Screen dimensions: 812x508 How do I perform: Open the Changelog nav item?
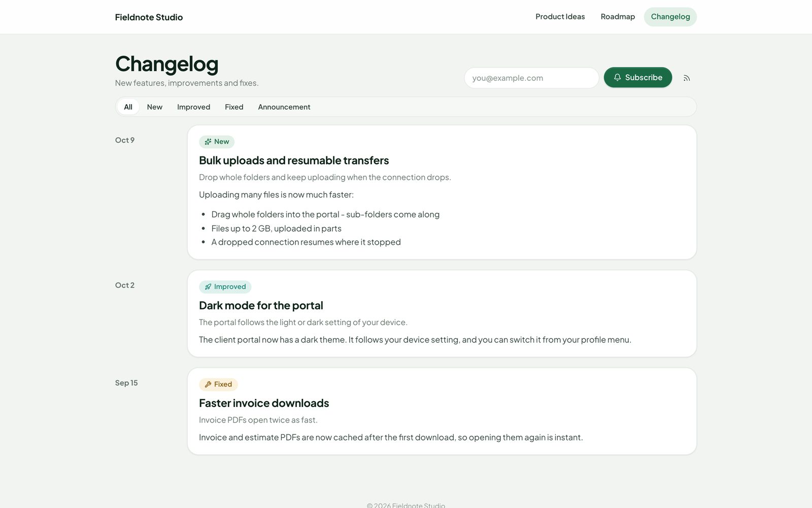click(x=670, y=17)
